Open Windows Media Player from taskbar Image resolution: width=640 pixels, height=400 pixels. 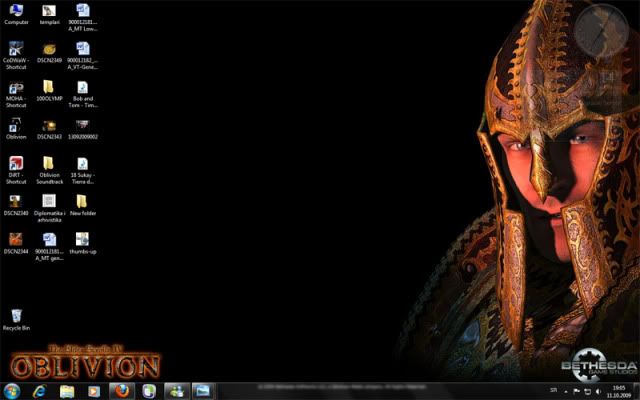94,390
